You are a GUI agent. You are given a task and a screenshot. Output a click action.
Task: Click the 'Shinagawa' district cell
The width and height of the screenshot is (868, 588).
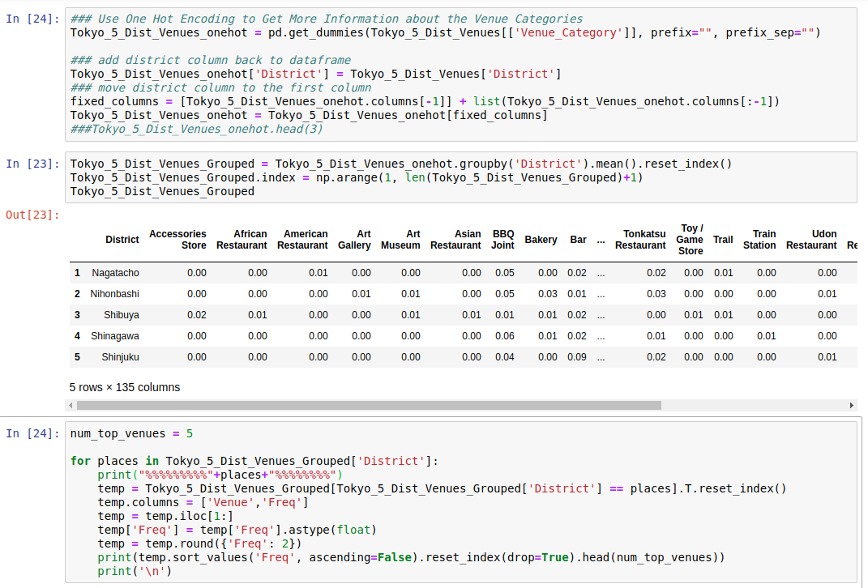pos(114,336)
